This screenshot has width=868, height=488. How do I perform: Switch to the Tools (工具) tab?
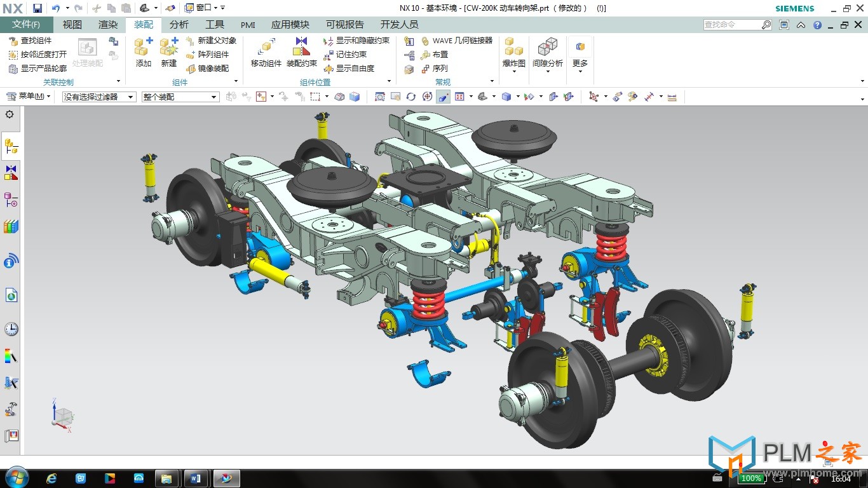point(215,25)
